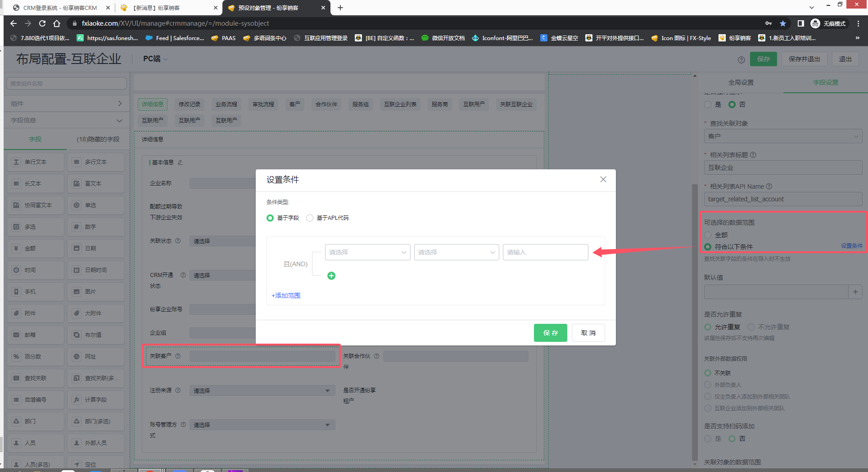The image size is (868, 472).
Task: Select the 时间 field component
Action: (x=36, y=270)
